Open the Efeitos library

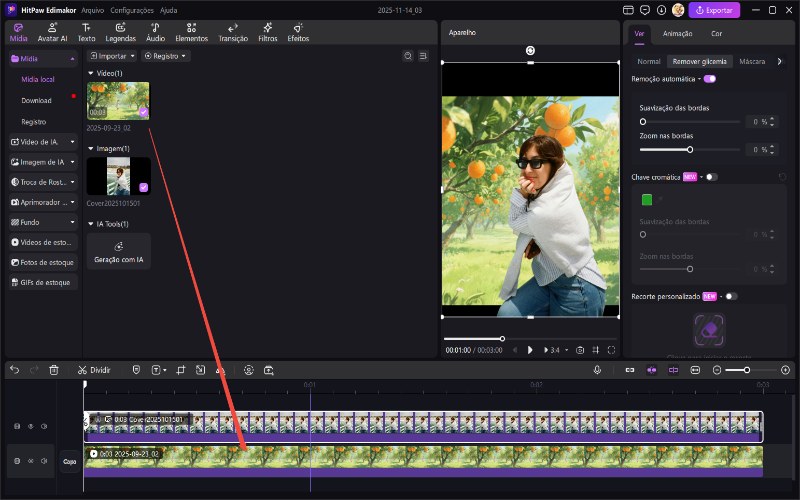pyautogui.click(x=298, y=33)
